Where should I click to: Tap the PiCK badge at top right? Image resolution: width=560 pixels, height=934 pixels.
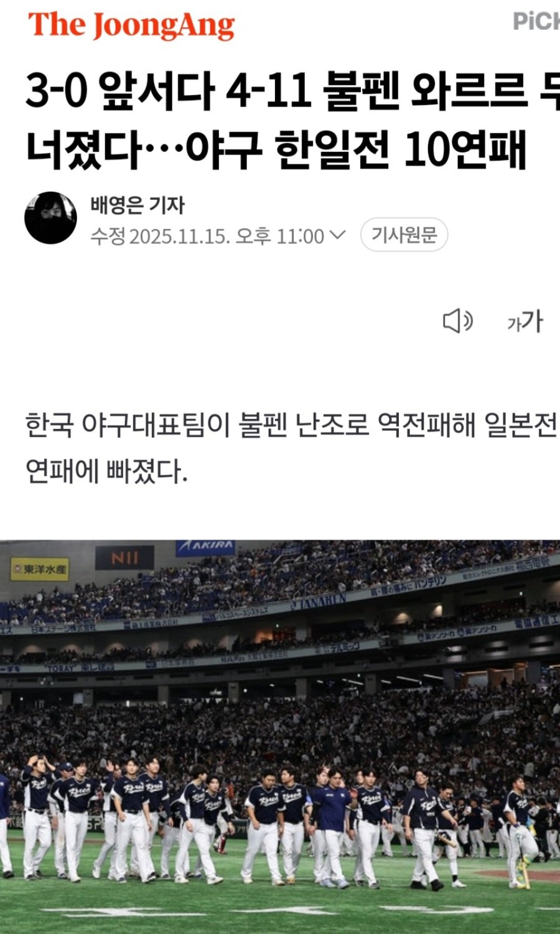point(536,22)
